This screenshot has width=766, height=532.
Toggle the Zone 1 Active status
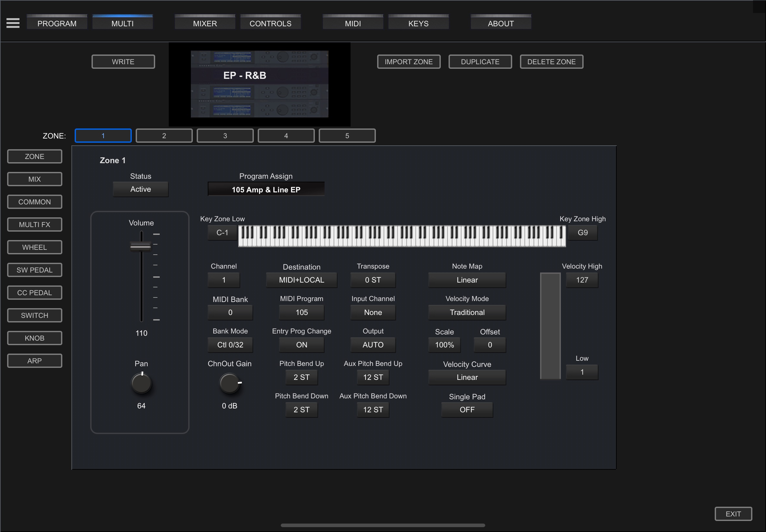click(x=141, y=189)
